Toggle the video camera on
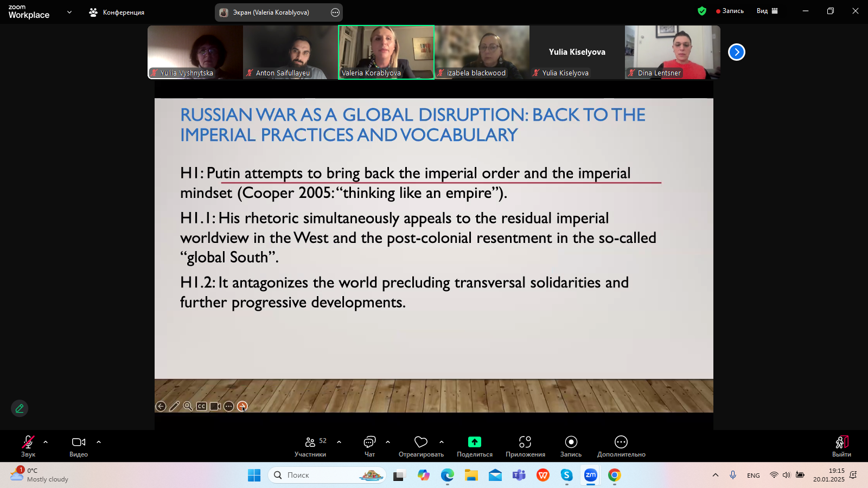This screenshot has height=488, width=868. click(x=79, y=442)
